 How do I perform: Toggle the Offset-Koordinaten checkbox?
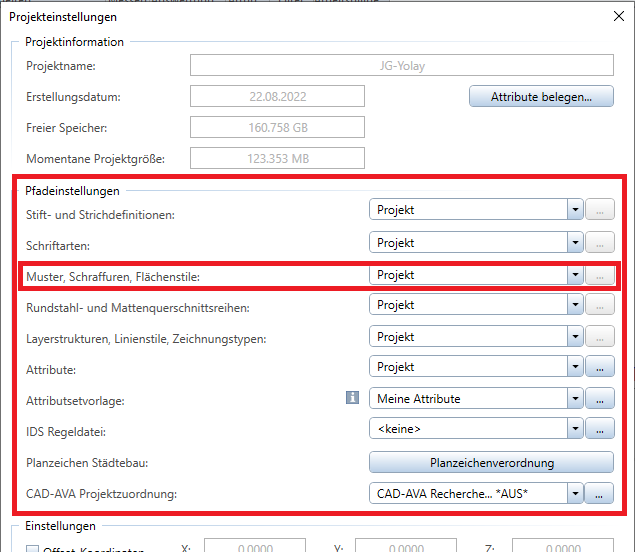[x=33, y=549]
